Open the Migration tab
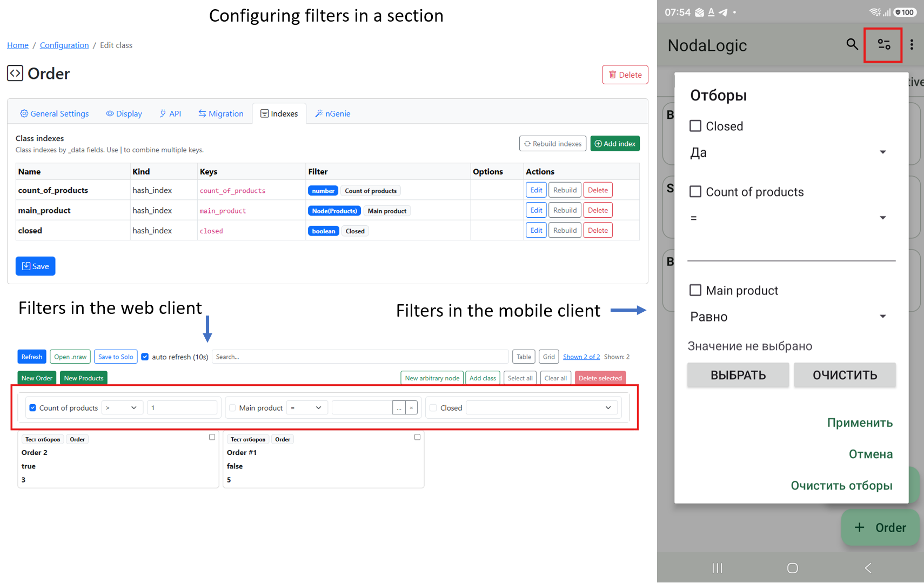 pyautogui.click(x=221, y=113)
